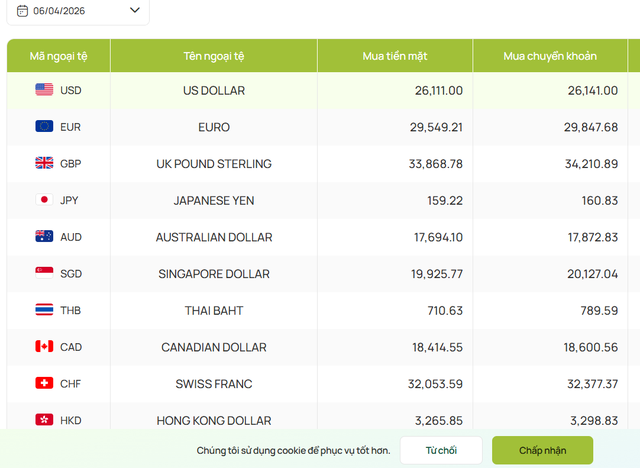The height and width of the screenshot is (468, 640).
Task: Click AUD transfer buy rate 17,872.83
Action: point(593,237)
